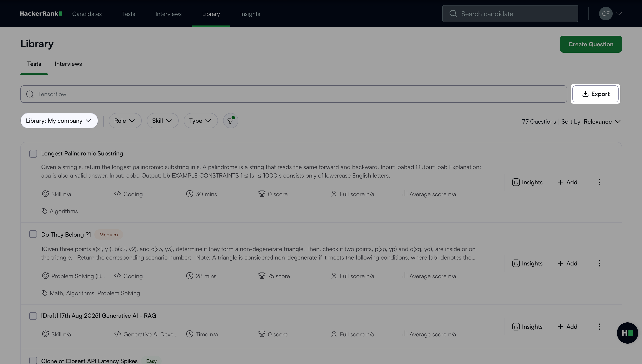Click the HackerRank logo
Image resolution: width=642 pixels, height=364 pixels.
coord(41,14)
